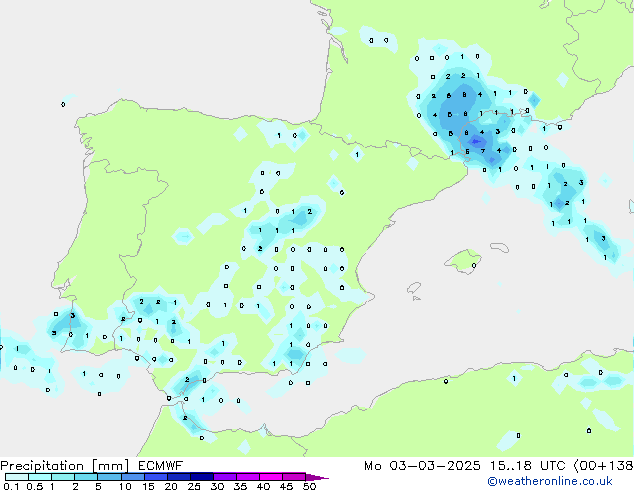Click the 1 to 2 mm legend swatch
634x490 pixels.
[63, 477]
